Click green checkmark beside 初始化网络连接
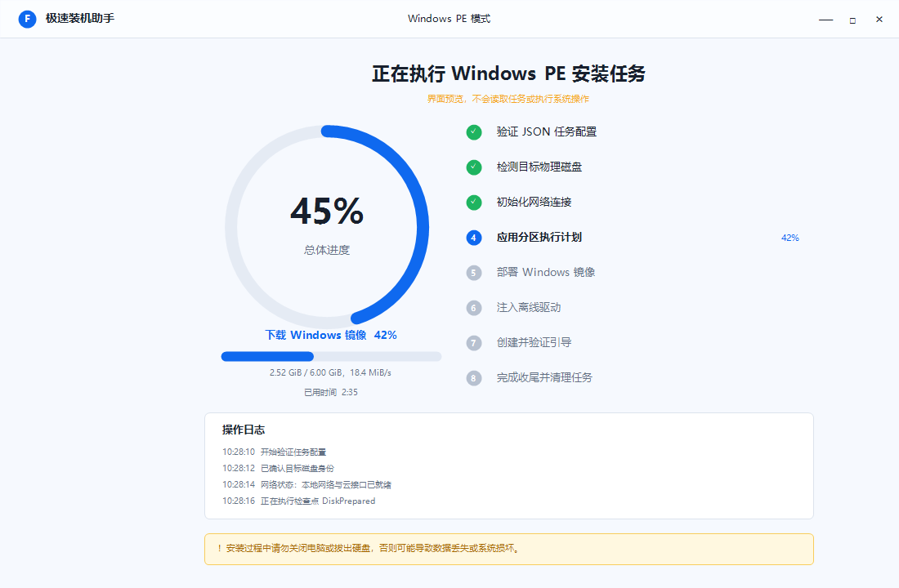899x588 pixels. pyautogui.click(x=473, y=203)
